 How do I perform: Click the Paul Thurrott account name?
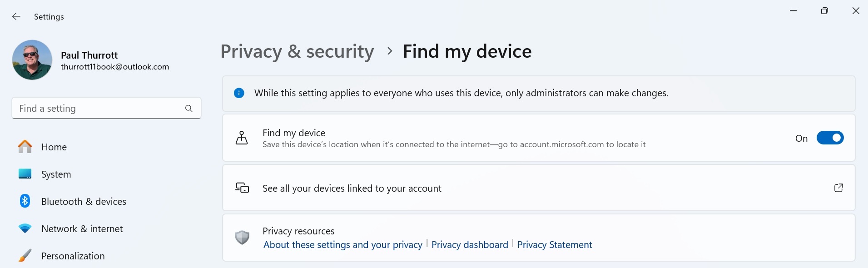click(x=89, y=55)
